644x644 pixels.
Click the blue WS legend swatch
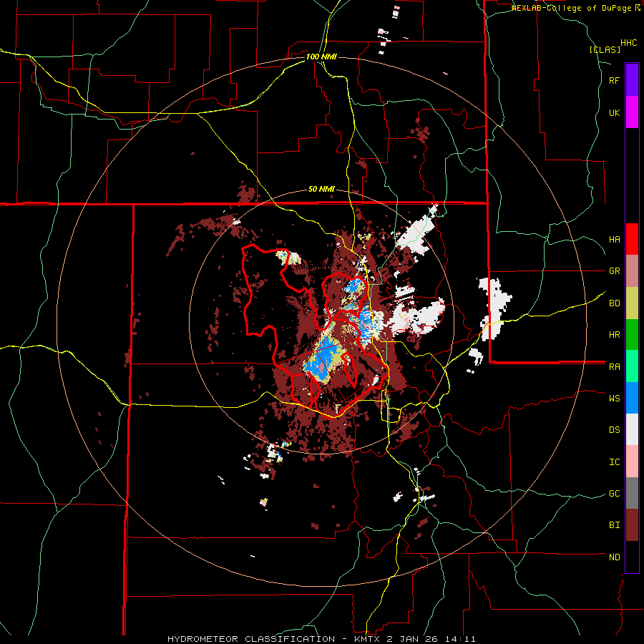point(632,398)
